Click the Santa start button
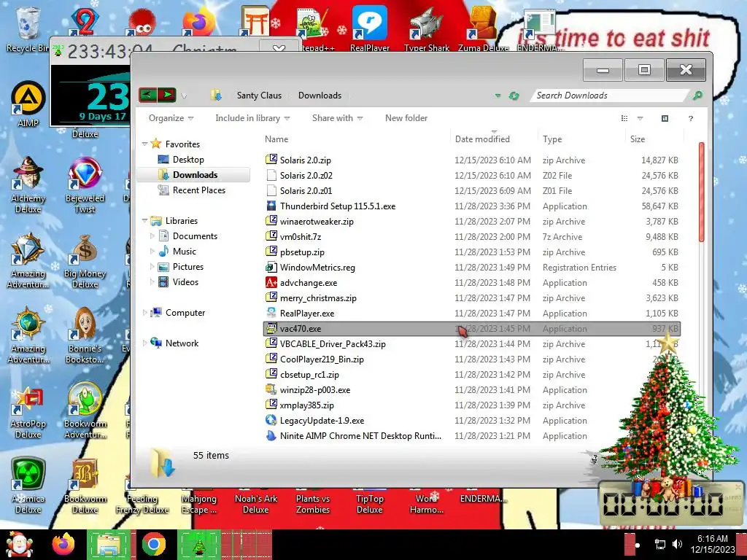 point(18,545)
